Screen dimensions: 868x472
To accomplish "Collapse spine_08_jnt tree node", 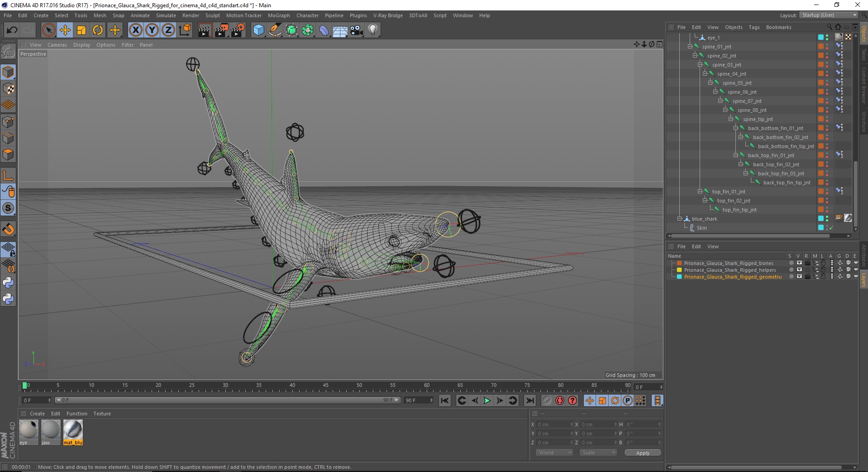I will click(x=725, y=110).
